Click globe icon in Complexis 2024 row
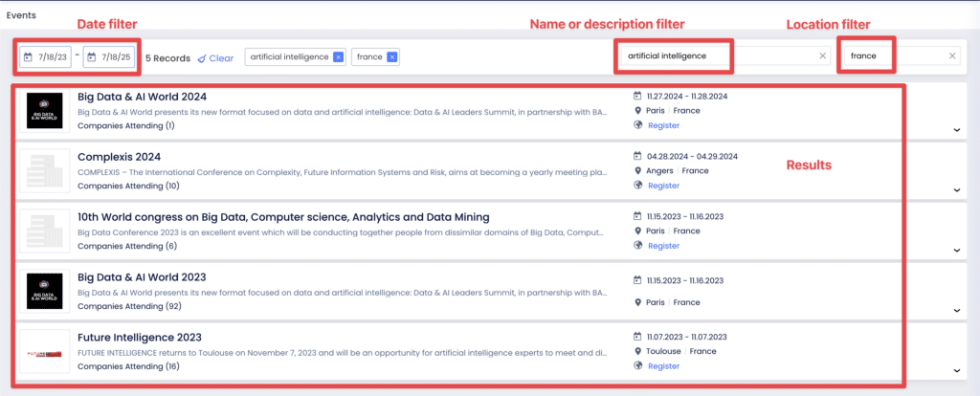The image size is (980, 396). [638, 185]
